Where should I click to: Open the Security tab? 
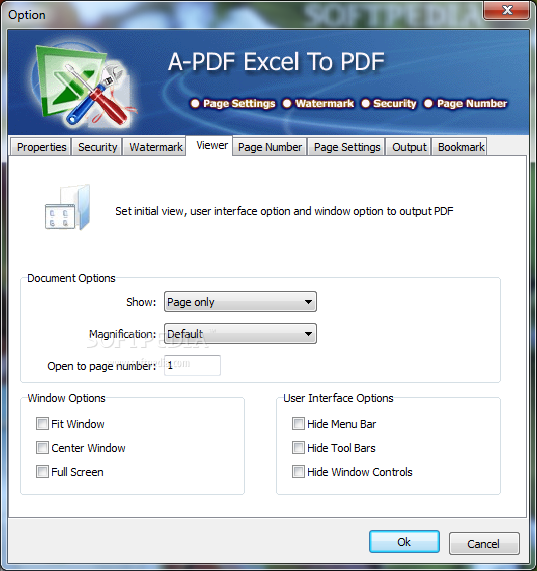tap(97, 147)
